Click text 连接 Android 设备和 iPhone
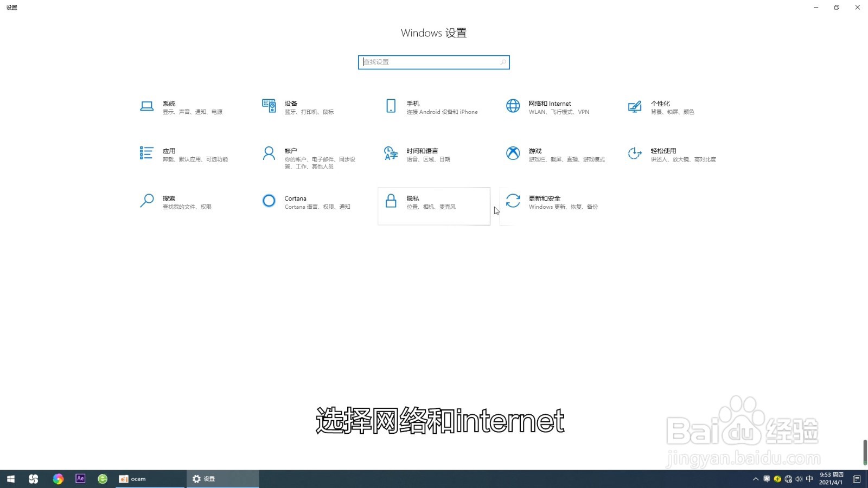This screenshot has width=868, height=488. point(442,112)
